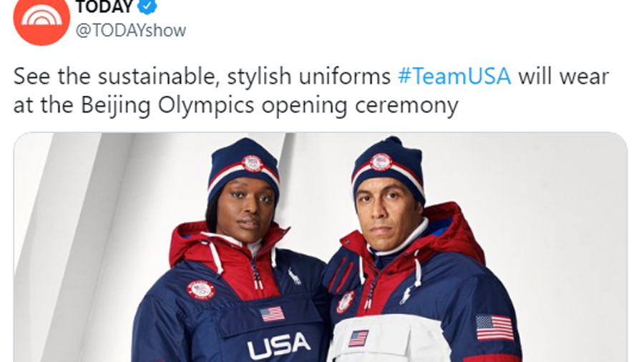This screenshot has height=362, width=644.
Task: Click the round Team USA patch on left jacket
Action: (201, 290)
